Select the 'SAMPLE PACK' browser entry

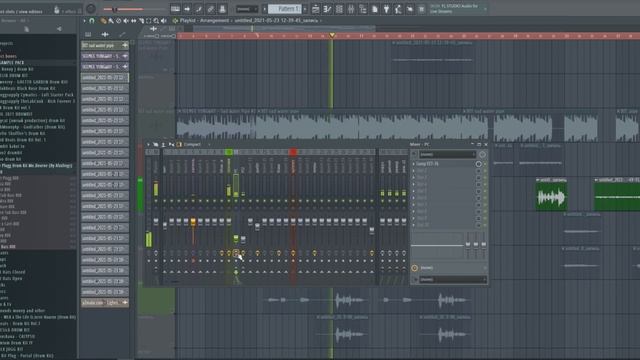click(12, 63)
